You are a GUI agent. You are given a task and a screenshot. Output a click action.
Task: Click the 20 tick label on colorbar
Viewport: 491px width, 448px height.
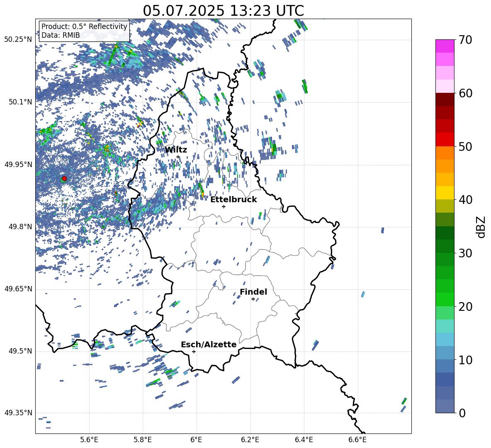click(x=465, y=307)
